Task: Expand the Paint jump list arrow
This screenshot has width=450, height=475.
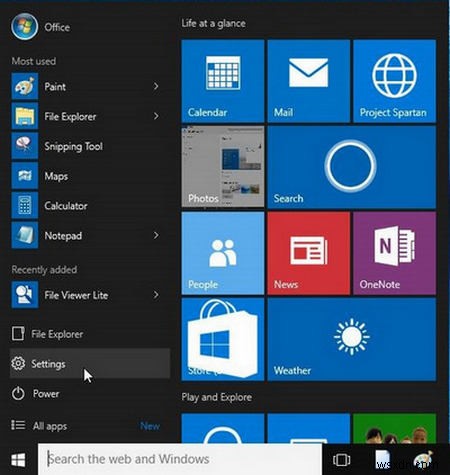Action: click(x=156, y=87)
